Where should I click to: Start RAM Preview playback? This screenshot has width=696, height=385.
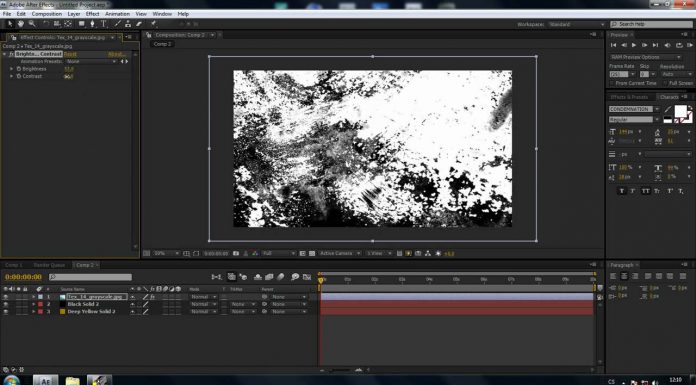tap(689, 45)
